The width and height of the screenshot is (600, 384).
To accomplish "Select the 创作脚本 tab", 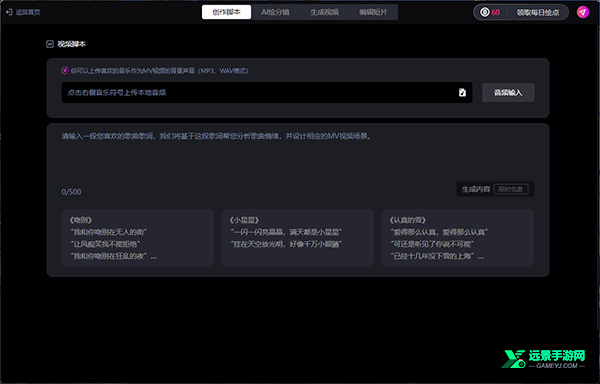I will coord(227,12).
